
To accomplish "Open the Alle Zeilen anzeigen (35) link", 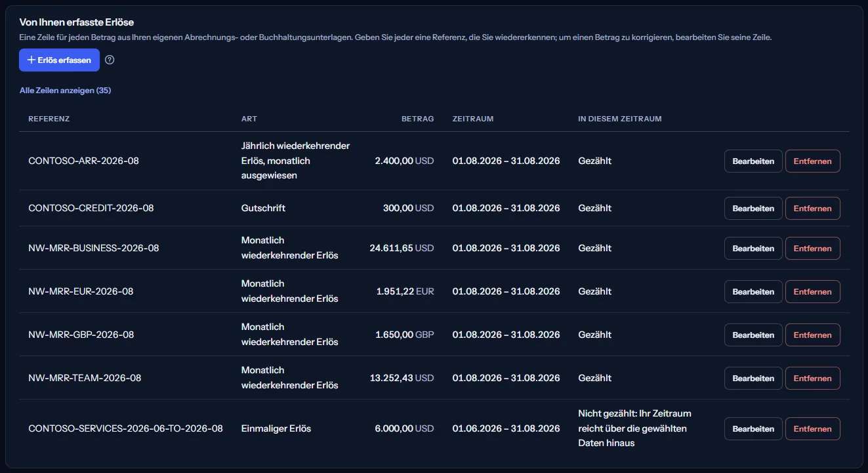I will click(65, 91).
